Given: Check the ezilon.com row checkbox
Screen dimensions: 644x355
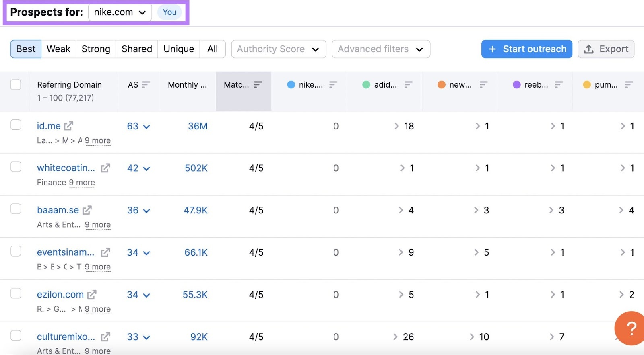Looking at the screenshot, I should coord(16,293).
